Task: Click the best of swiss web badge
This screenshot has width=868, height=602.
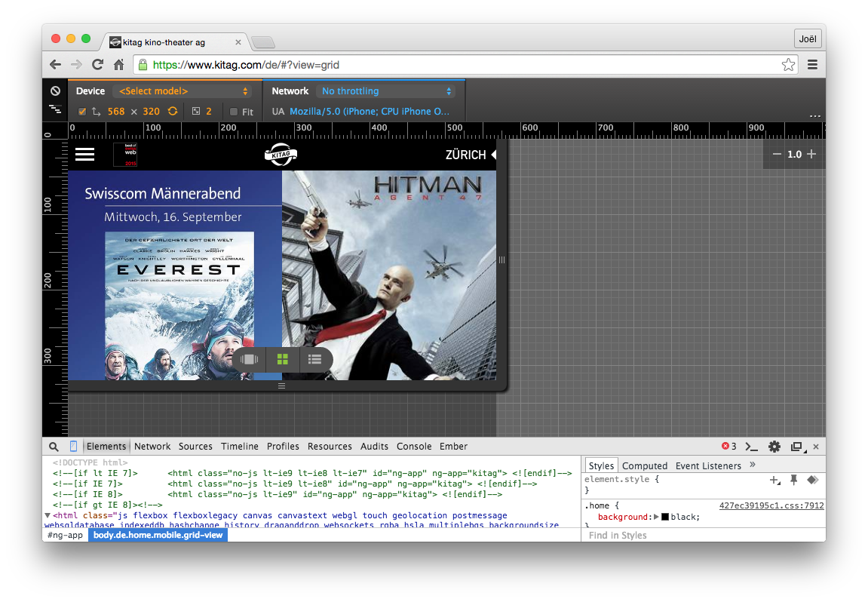Action: point(125,155)
